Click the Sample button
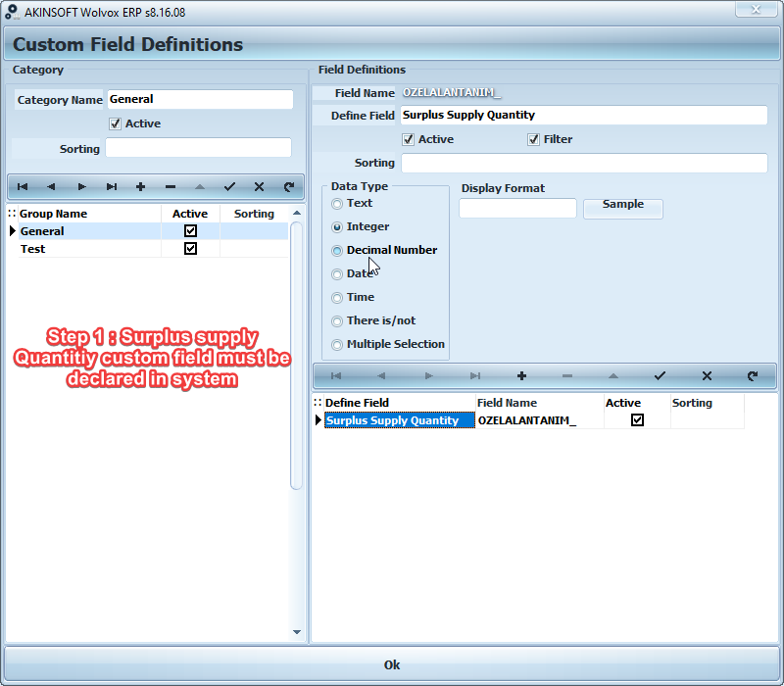Screen dimensions: 784x686 point(623,209)
